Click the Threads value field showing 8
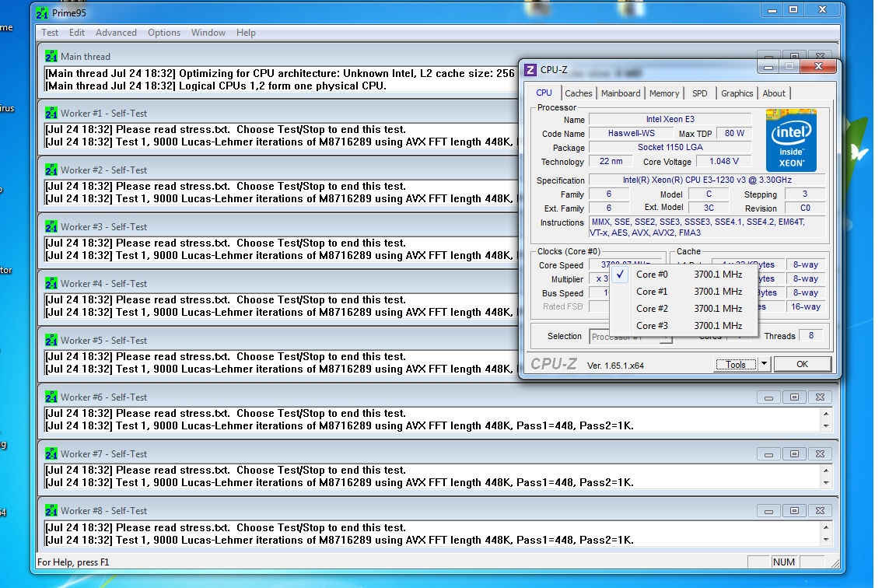This screenshot has height=588, width=896. (811, 335)
